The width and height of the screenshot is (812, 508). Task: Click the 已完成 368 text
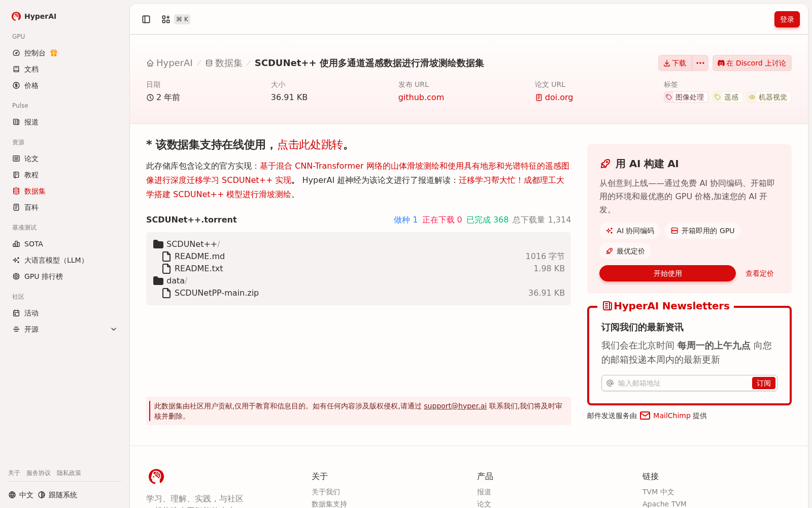(x=487, y=219)
